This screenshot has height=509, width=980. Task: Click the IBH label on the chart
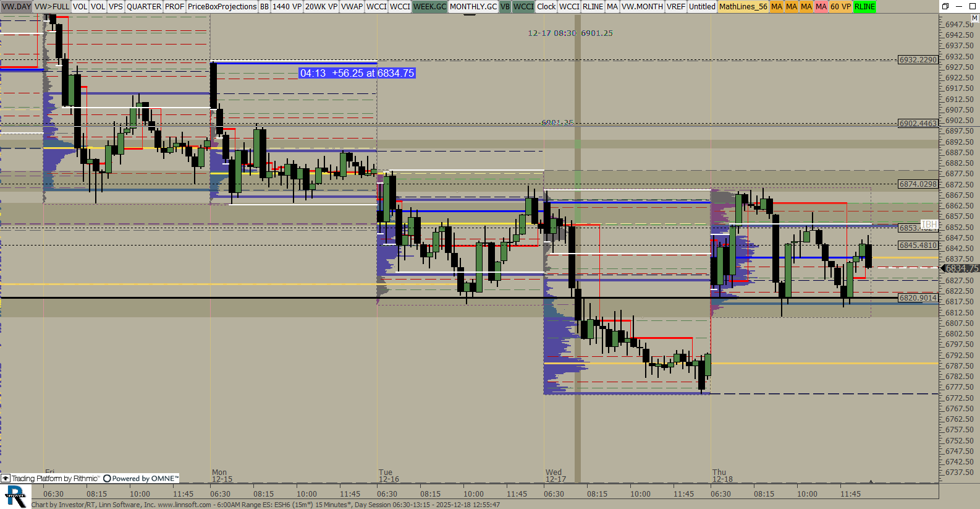click(929, 225)
